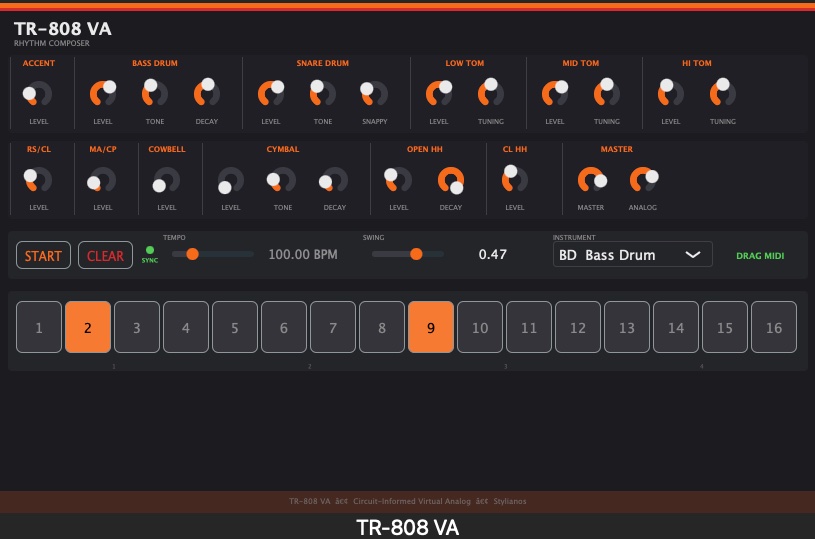Enable sequencer step 8

[x=382, y=327]
